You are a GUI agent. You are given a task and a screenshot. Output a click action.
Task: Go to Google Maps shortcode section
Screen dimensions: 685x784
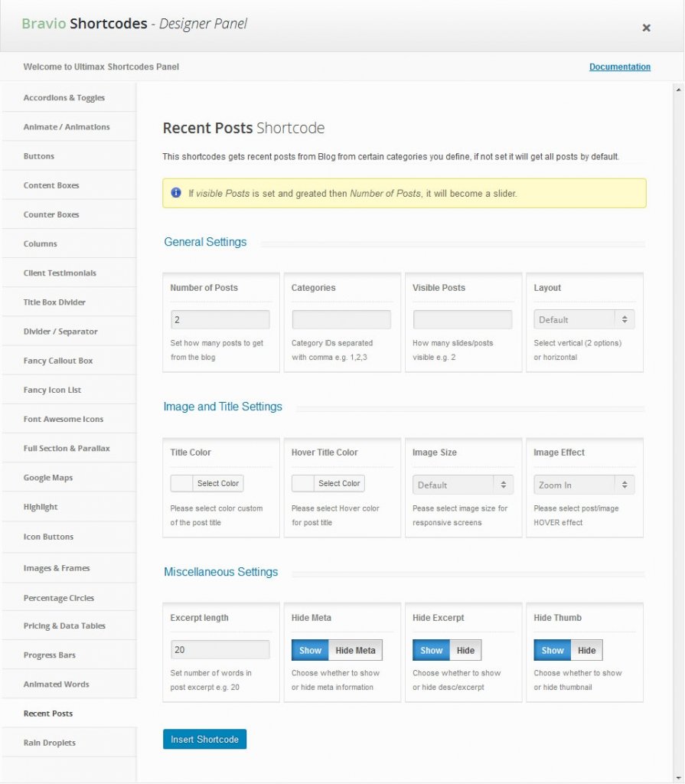pyautogui.click(x=48, y=478)
